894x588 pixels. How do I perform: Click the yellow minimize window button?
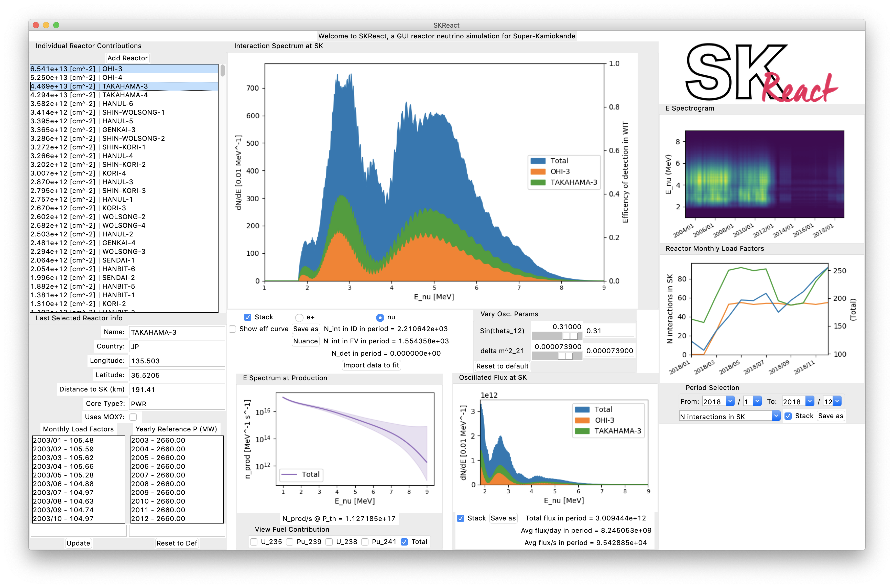tap(46, 25)
